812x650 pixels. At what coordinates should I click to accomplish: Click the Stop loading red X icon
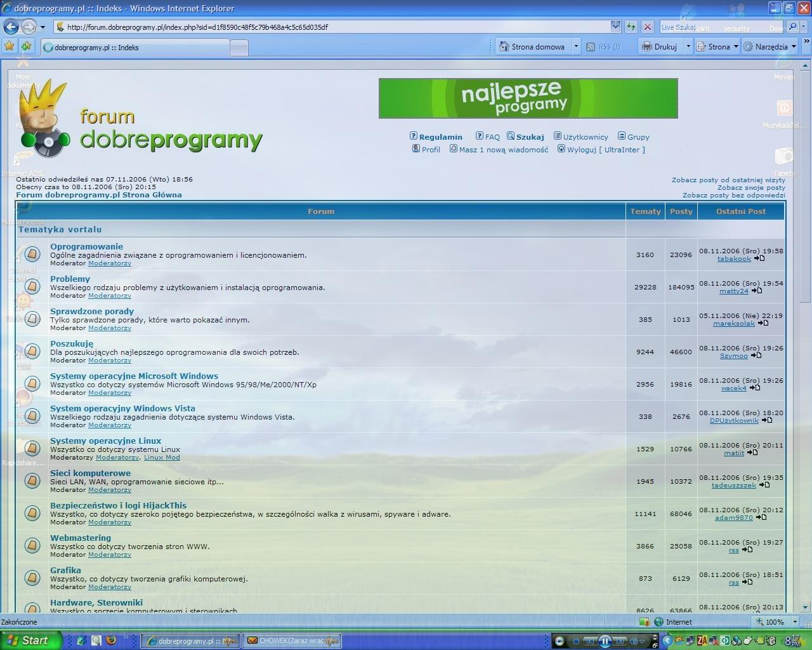tap(647, 27)
